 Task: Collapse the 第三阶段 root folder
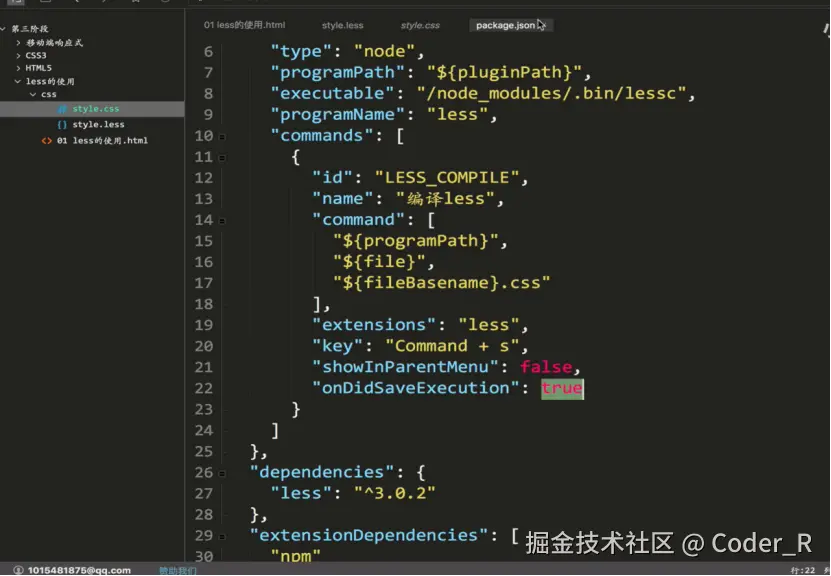[x=4, y=29]
